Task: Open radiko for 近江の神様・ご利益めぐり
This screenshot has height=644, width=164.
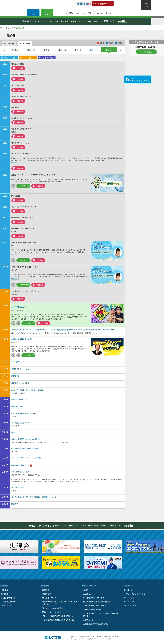Action: pyautogui.click(x=18, y=169)
